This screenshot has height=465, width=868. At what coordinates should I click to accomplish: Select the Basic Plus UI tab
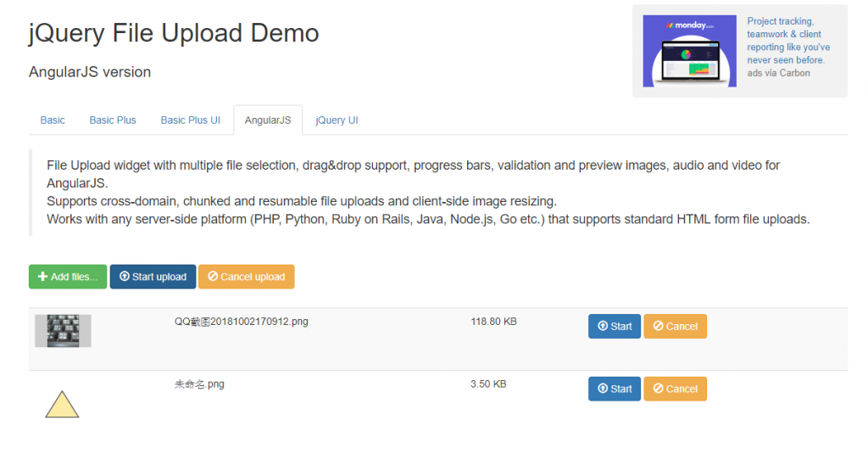191,120
